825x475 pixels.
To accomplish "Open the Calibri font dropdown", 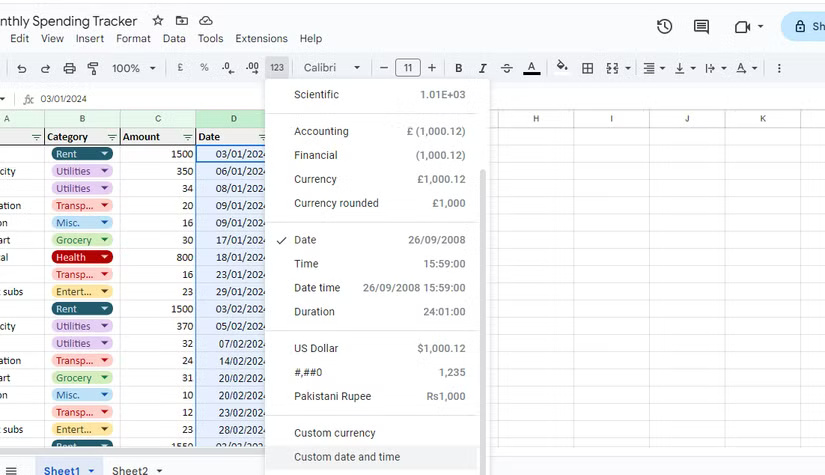I will pos(332,68).
